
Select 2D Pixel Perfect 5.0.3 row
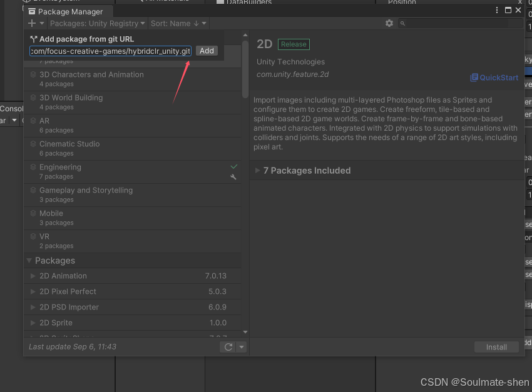click(x=132, y=291)
